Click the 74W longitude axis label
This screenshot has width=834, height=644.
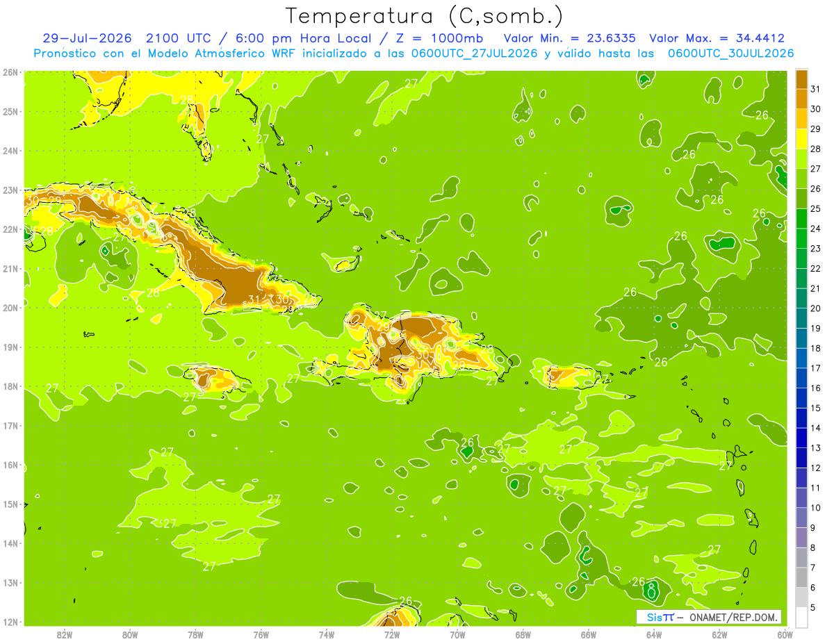point(327,634)
